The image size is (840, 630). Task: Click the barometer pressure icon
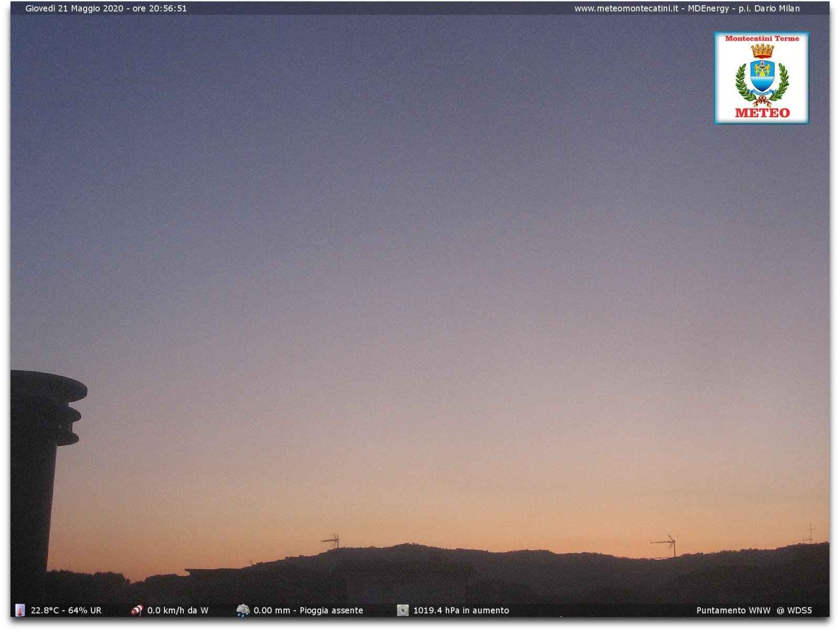(x=403, y=610)
